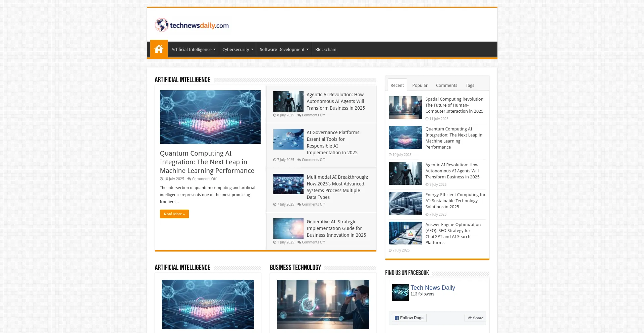The width and height of the screenshot is (644, 333).
Task: Click the Follow Page button
Action: pos(409,318)
